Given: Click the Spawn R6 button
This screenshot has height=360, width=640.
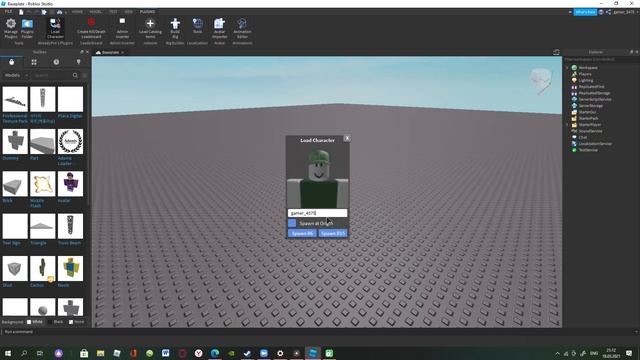Looking at the screenshot, I should click(x=302, y=233).
